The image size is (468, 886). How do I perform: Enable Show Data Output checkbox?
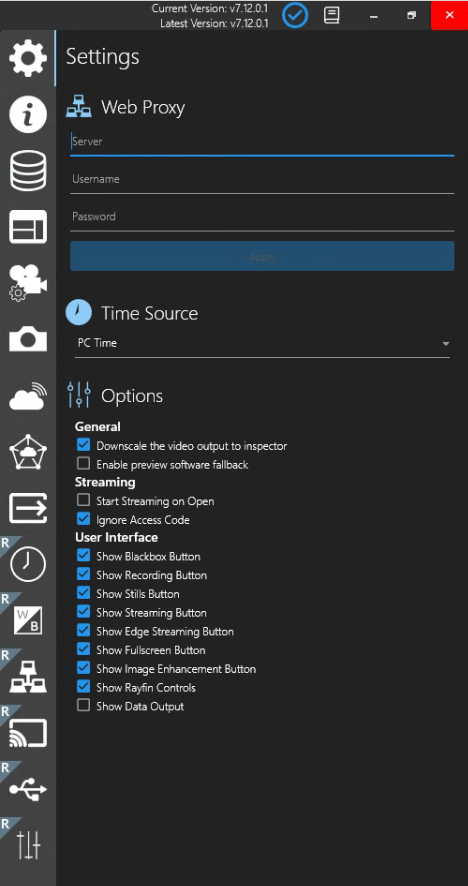coord(84,705)
